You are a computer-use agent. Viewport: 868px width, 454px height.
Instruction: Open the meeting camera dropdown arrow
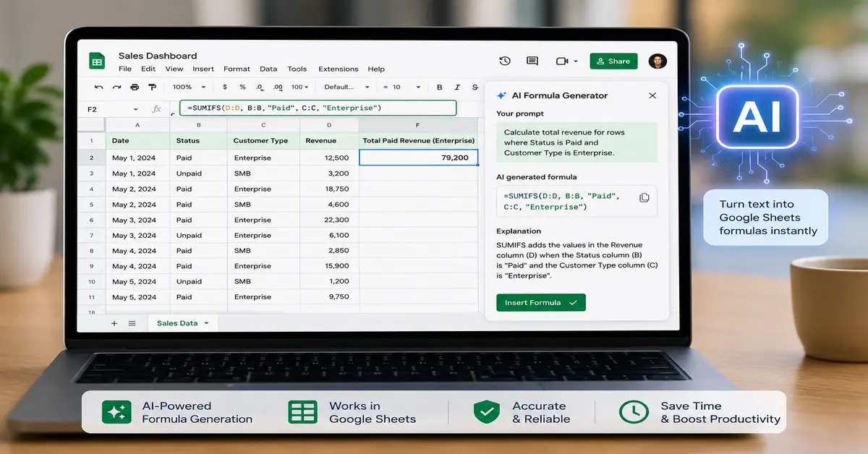coord(576,61)
